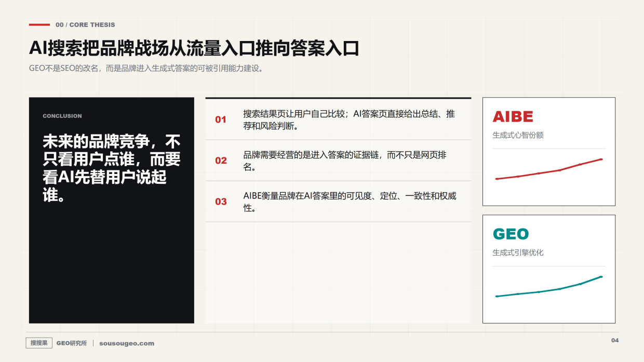
Task: Click the teal 'GEO' heading
Action: (x=511, y=234)
